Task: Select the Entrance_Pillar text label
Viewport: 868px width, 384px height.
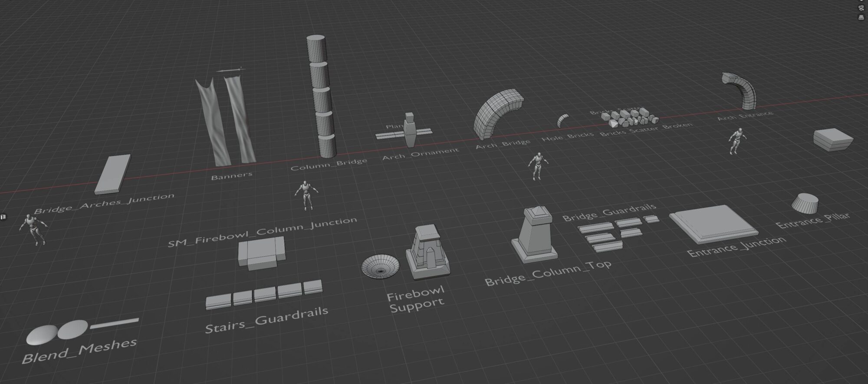Action: pyautogui.click(x=813, y=221)
